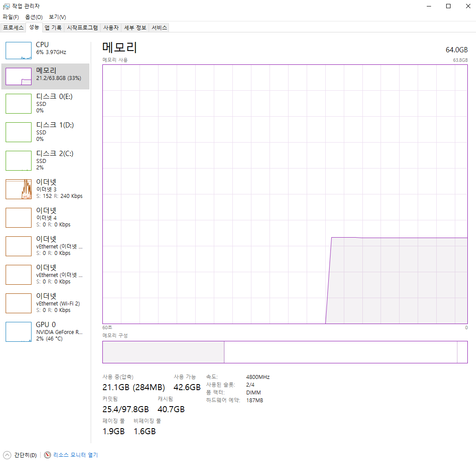Open the 리소스 모니터 열기 link
Image resolution: width=476 pixels, height=461 pixels.
[75, 455]
